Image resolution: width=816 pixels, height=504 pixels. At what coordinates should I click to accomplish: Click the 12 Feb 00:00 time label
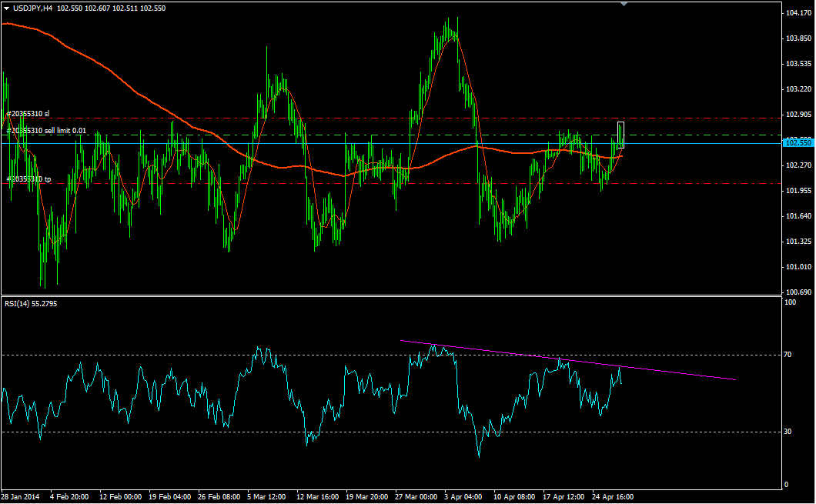coord(120,497)
